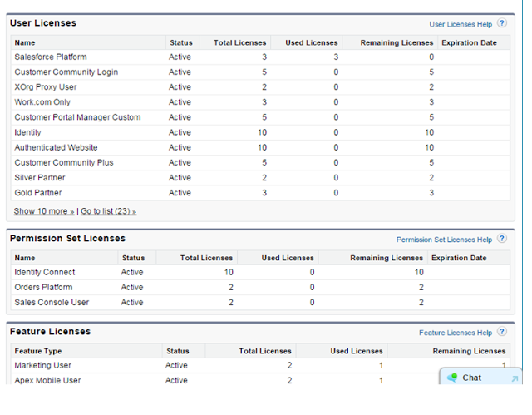
Task: Click Total Licenses value for Silver Partner
Action: [264, 177]
